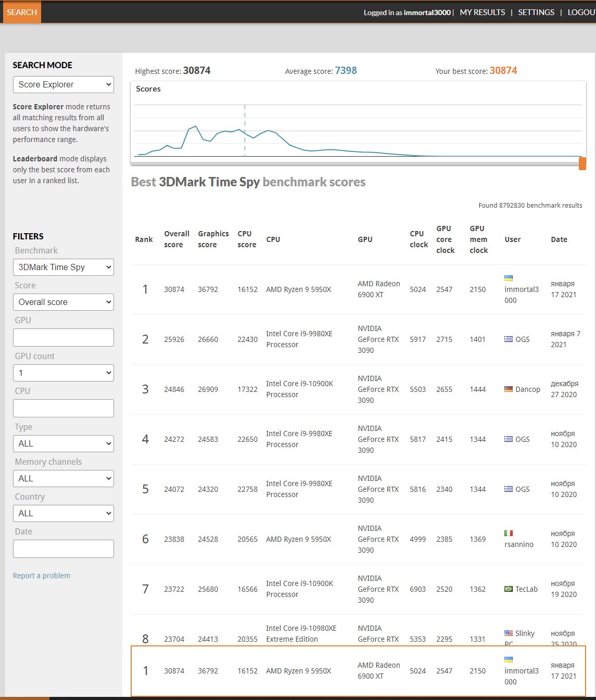Click the Ukraine flag icon in rank 1 row
The width and height of the screenshot is (596, 700).
509,278
